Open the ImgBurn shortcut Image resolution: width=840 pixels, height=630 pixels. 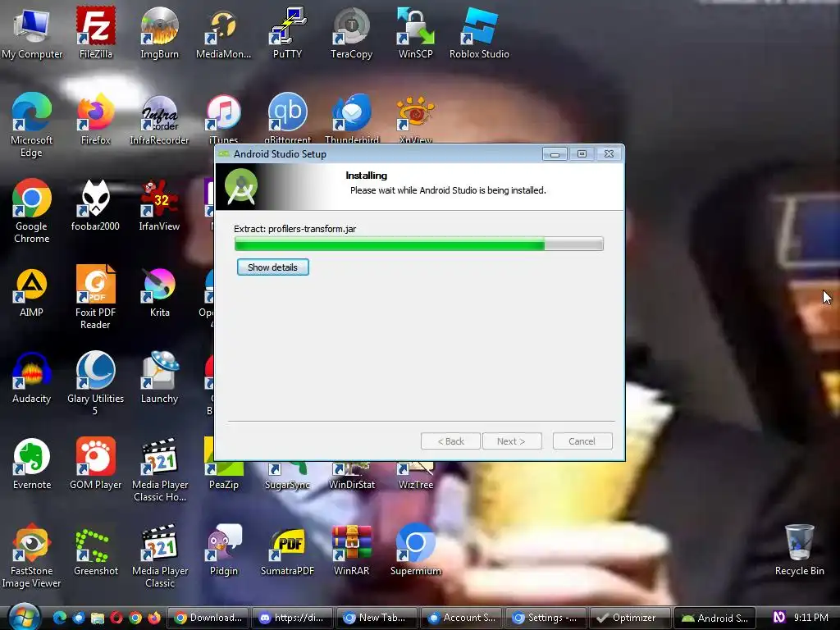[159, 32]
